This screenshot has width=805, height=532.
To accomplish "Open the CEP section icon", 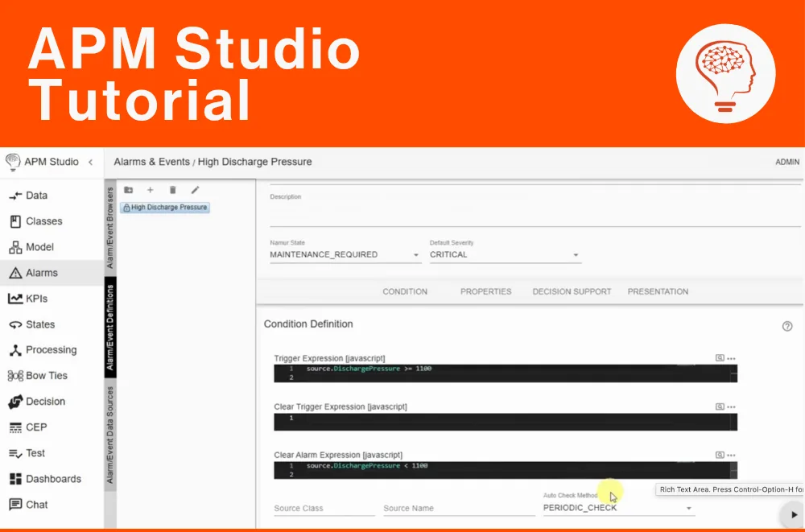I will [15, 427].
